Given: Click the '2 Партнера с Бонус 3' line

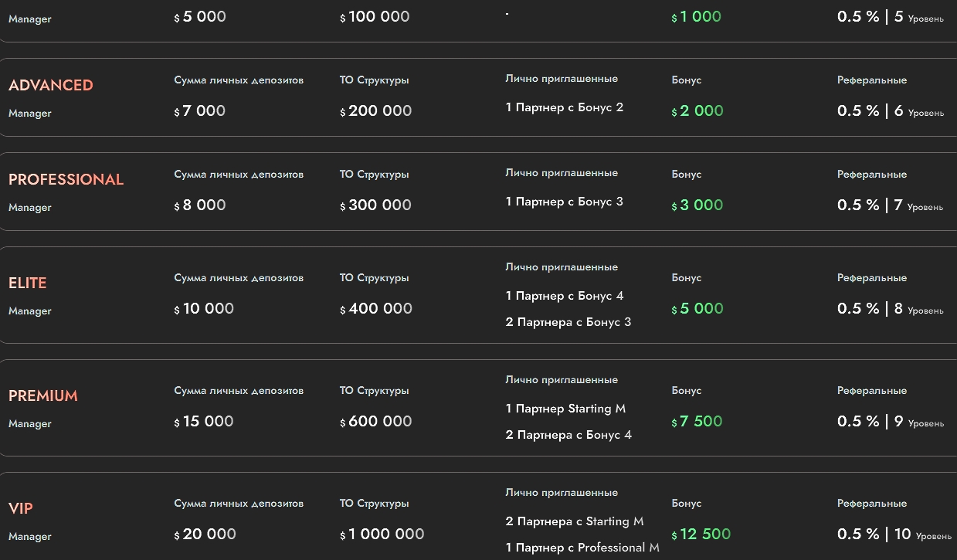Looking at the screenshot, I should pos(568,322).
